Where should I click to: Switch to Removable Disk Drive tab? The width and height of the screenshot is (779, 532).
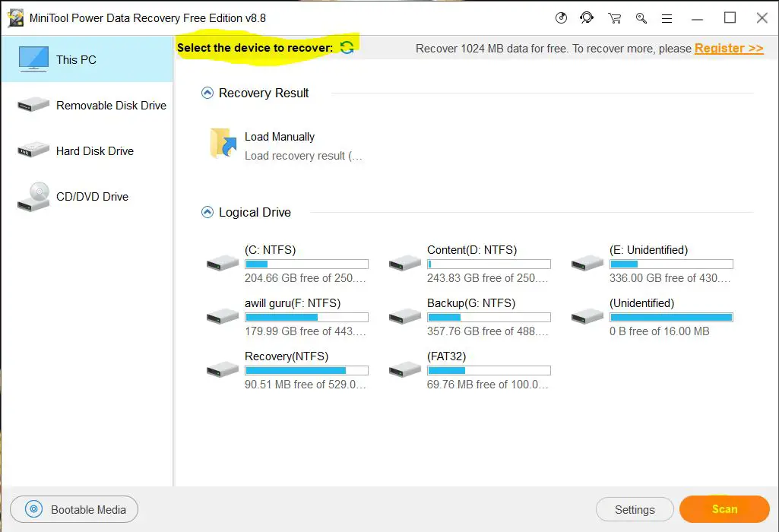87,105
